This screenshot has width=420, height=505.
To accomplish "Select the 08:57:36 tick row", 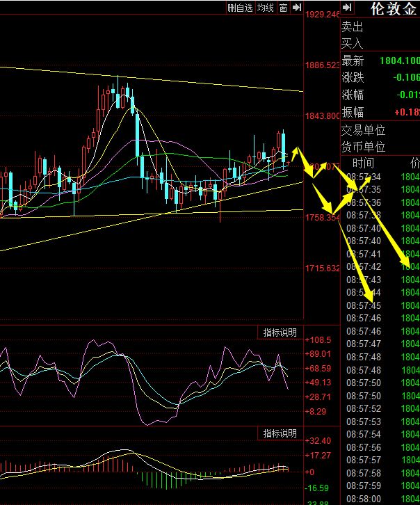I will 380,202.
